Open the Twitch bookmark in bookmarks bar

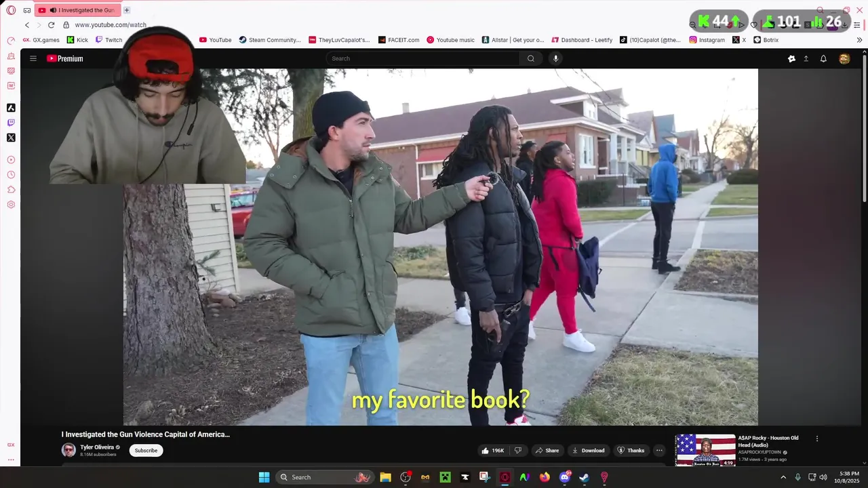pyautogui.click(x=108, y=40)
